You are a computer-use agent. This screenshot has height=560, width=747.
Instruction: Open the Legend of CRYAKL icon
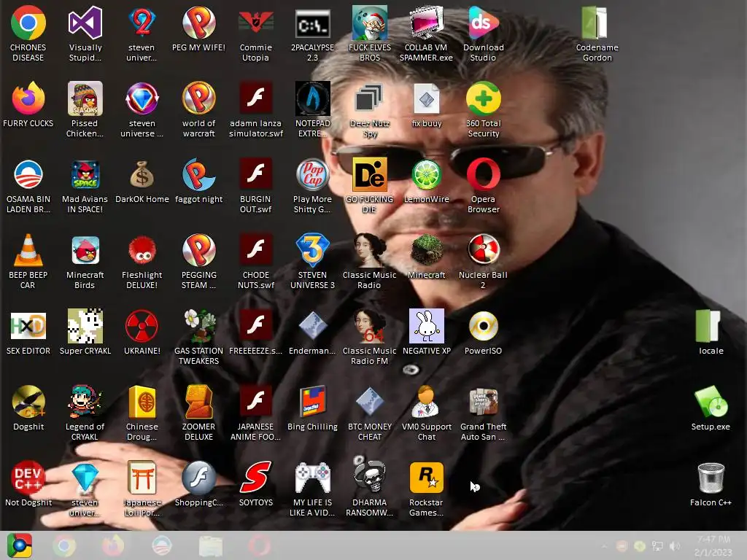[x=85, y=402]
